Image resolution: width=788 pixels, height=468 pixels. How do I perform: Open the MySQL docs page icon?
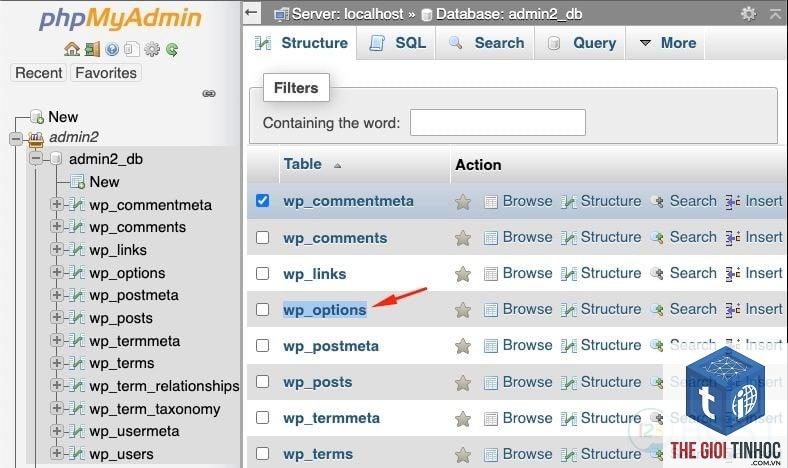tap(132, 49)
